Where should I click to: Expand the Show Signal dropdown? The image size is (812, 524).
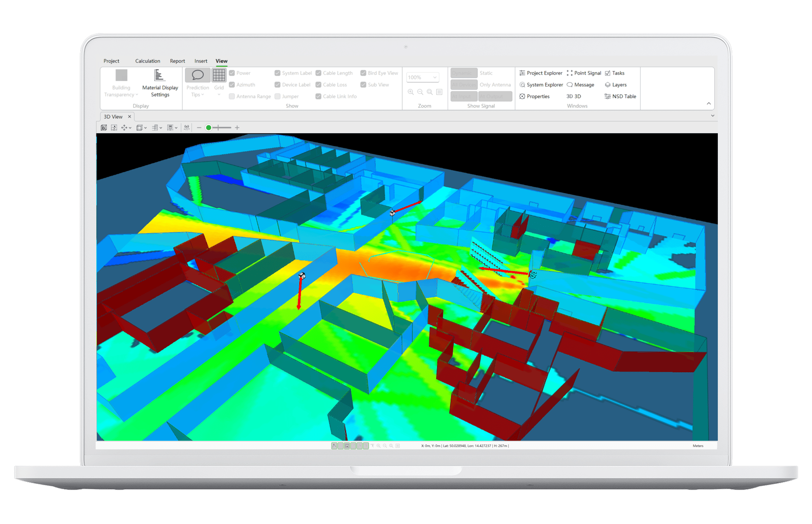pyautogui.click(x=482, y=105)
